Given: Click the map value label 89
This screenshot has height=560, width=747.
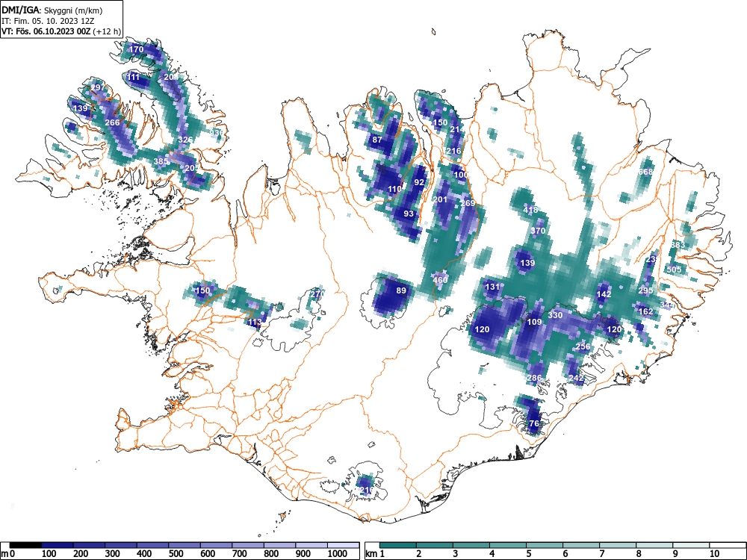Looking at the screenshot, I should [401, 290].
